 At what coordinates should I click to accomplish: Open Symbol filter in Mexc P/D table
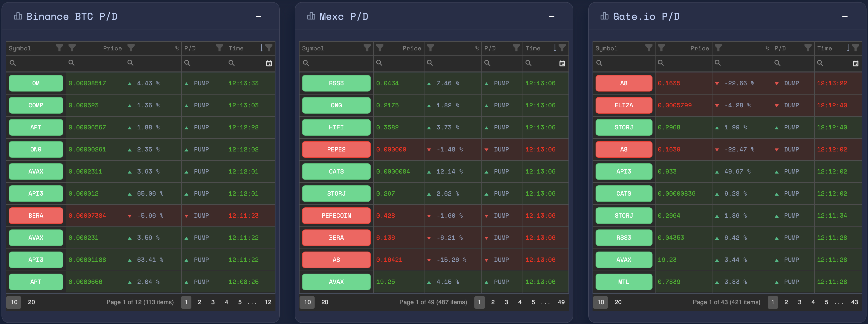tap(367, 48)
